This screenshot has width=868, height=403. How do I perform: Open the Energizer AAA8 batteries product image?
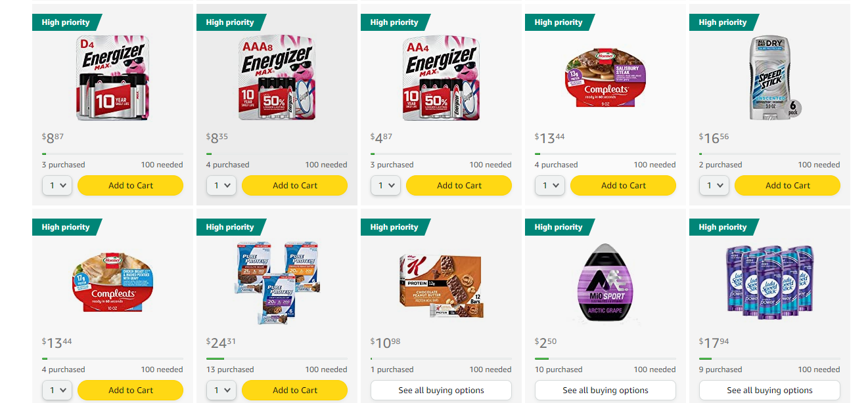pyautogui.click(x=277, y=78)
